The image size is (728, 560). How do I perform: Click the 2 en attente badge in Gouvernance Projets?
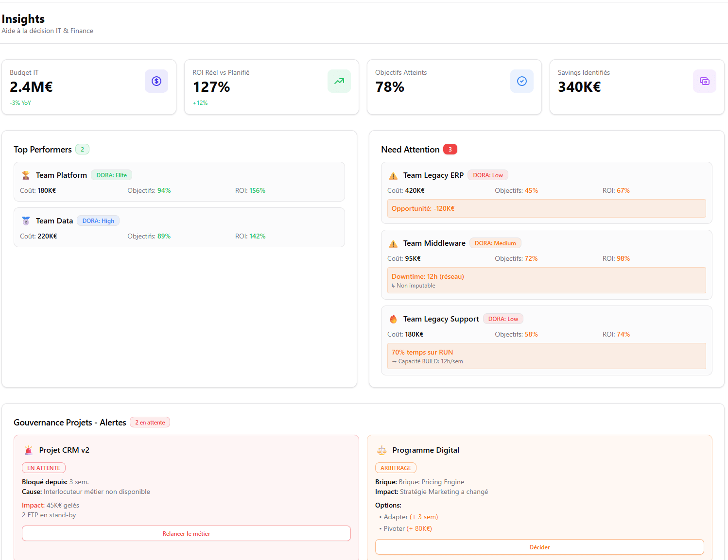pyautogui.click(x=150, y=422)
